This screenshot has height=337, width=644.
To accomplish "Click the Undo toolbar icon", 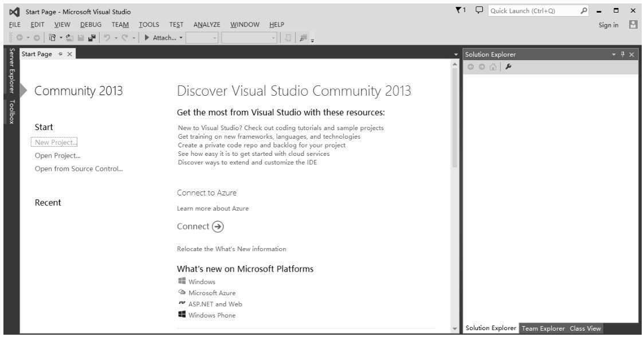I will (x=107, y=38).
